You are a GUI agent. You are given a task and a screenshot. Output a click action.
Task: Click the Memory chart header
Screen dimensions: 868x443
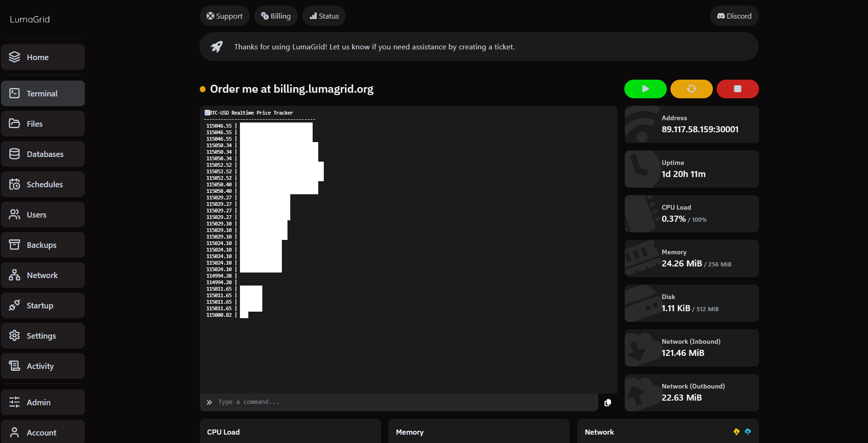(x=410, y=432)
